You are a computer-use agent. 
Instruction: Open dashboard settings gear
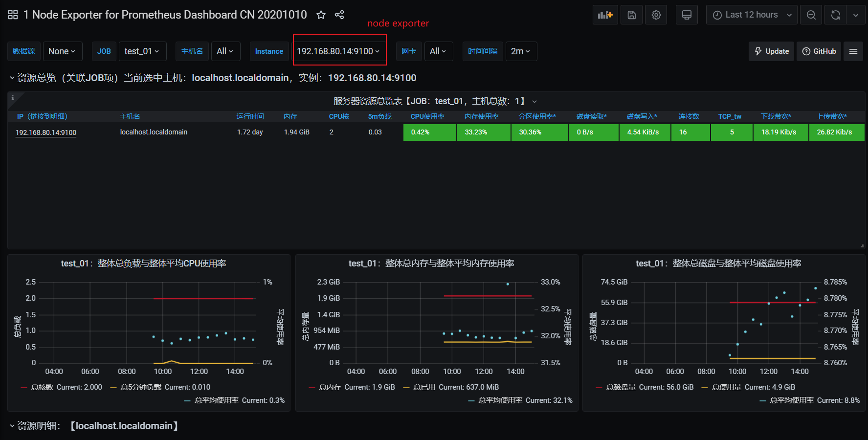click(656, 15)
